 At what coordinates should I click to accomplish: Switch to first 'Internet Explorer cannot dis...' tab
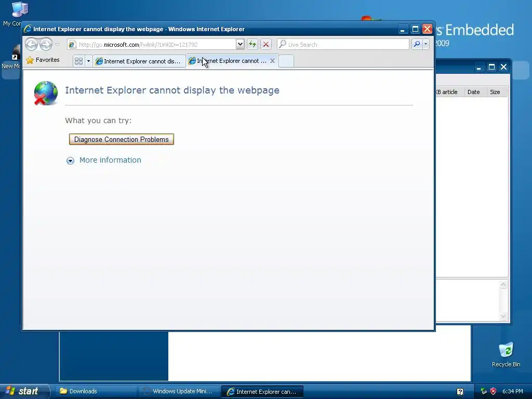tap(139, 61)
